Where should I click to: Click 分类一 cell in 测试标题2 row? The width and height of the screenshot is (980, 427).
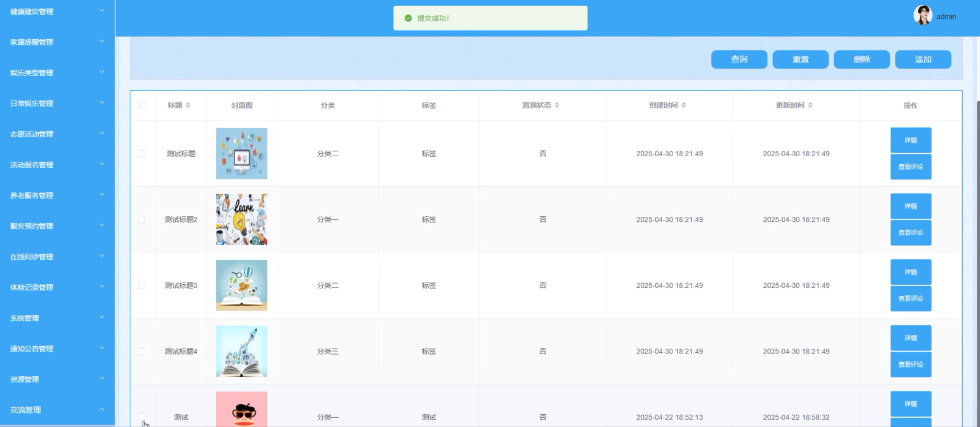click(x=328, y=219)
